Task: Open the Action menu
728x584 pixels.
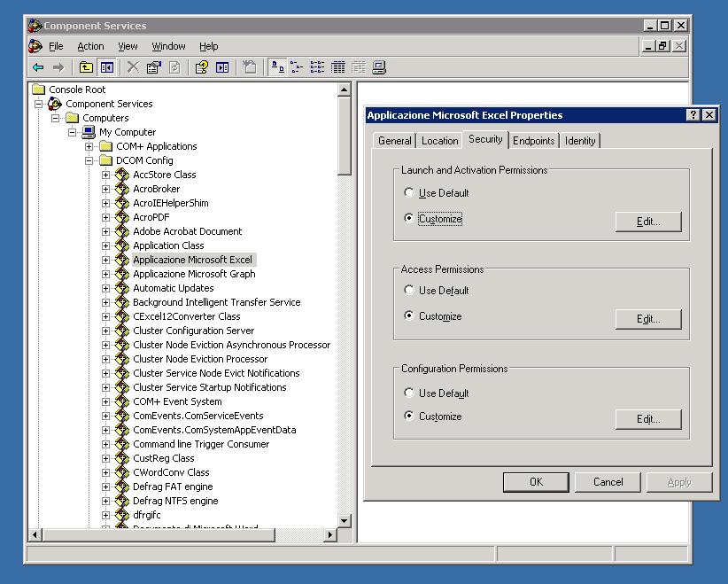Action: (90, 46)
